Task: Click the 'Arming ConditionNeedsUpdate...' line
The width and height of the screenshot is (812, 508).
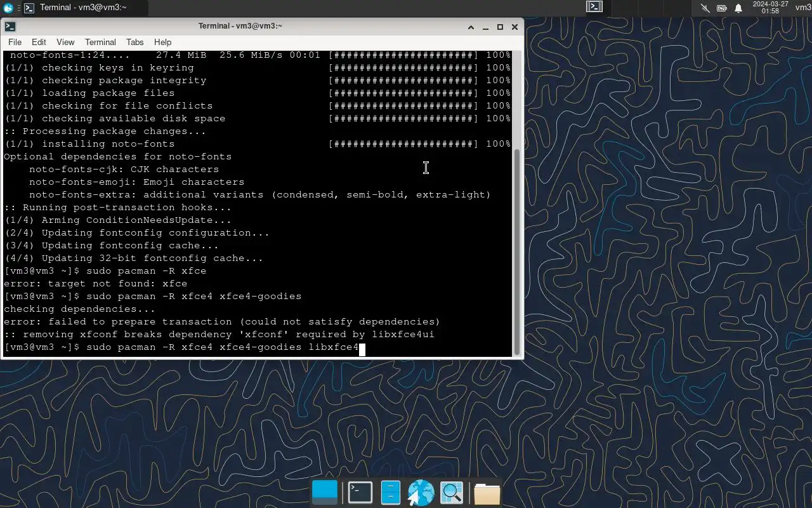Action: (x=118, y=220)
